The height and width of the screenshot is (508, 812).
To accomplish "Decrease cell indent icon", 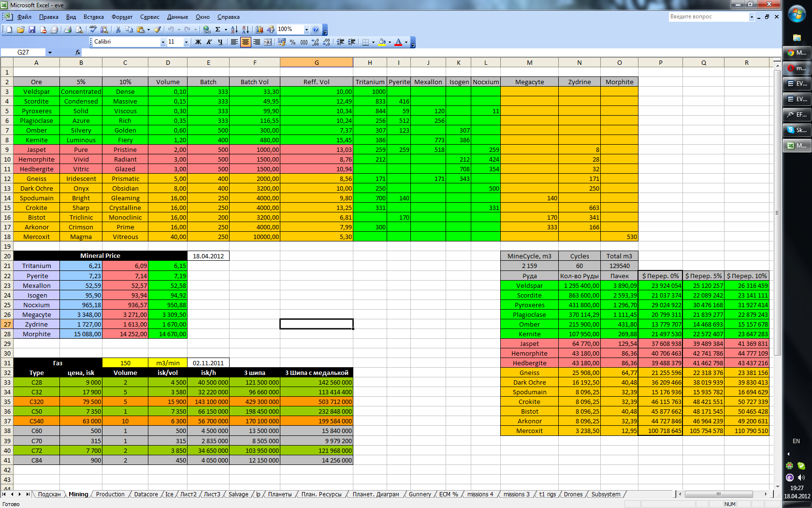I will tap(340, 42).
